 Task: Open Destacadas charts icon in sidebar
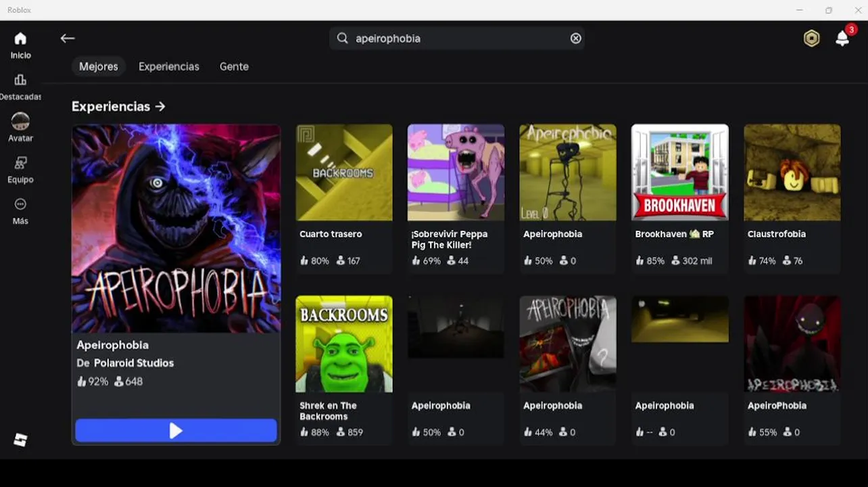[20, 80]
